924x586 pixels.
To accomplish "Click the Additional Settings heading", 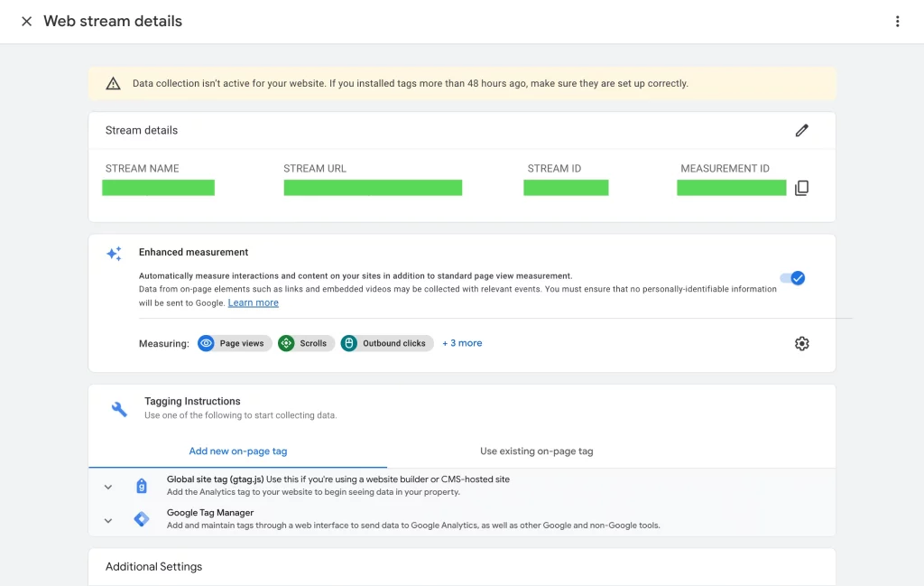I will tap(153, 566).
